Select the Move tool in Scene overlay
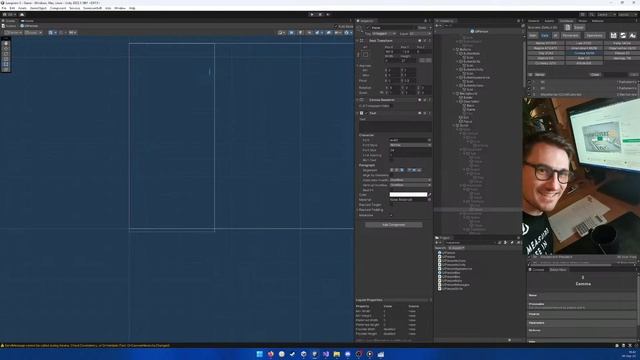This screenshot has width=640, height=360. (6, 49)
